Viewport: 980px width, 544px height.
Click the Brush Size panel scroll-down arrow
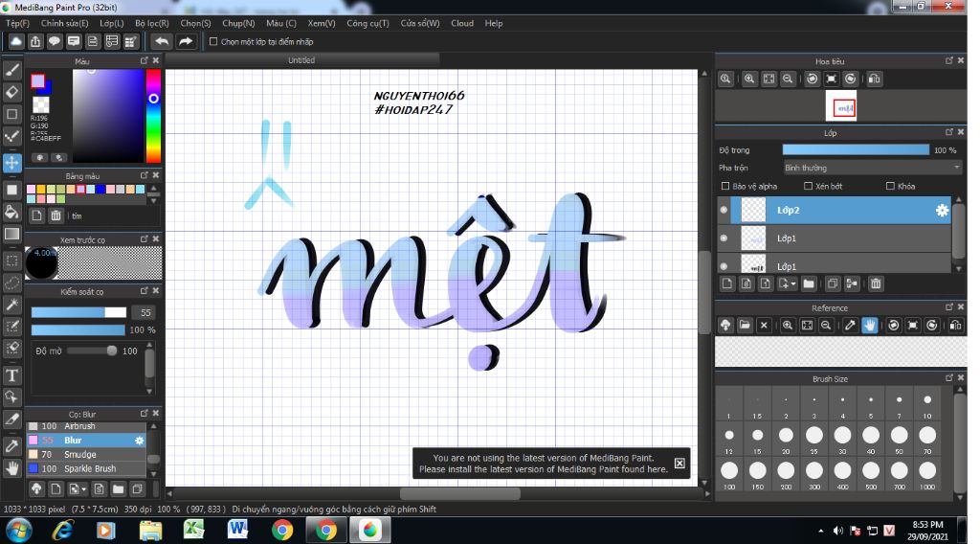[961, 497]
